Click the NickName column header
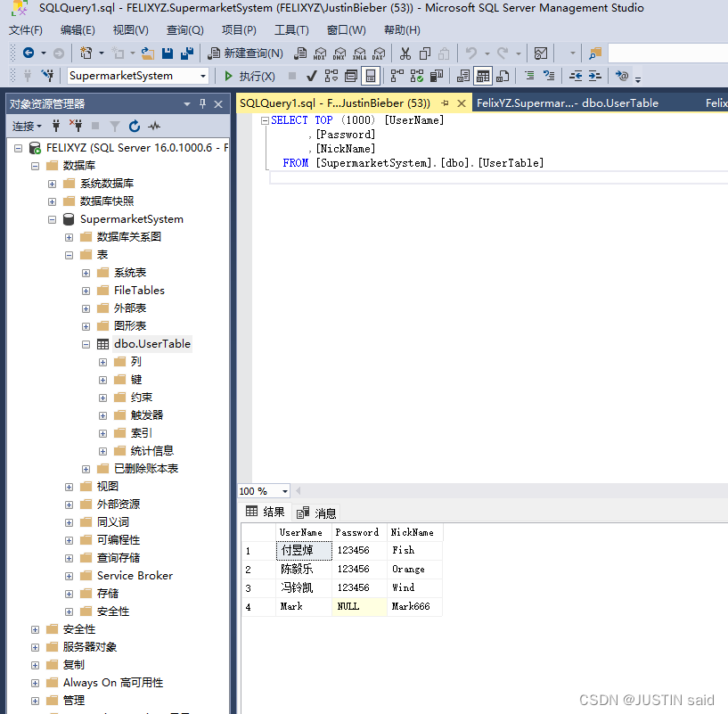This screenshot has width=728, height=714. tap(415, 532)
